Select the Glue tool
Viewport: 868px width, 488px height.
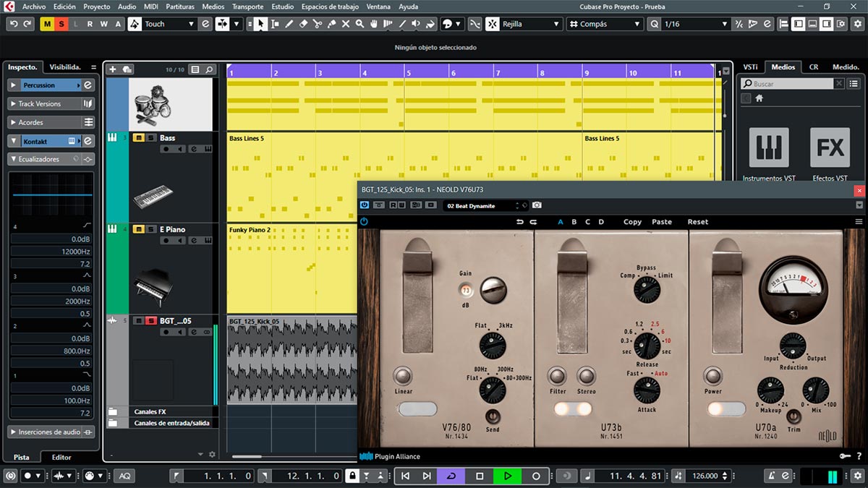pyautogui.click(x=332, y=24)
